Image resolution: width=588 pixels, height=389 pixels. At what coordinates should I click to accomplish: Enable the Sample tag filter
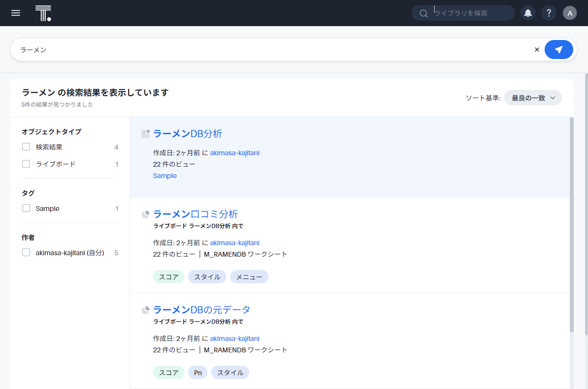[26, 209]
